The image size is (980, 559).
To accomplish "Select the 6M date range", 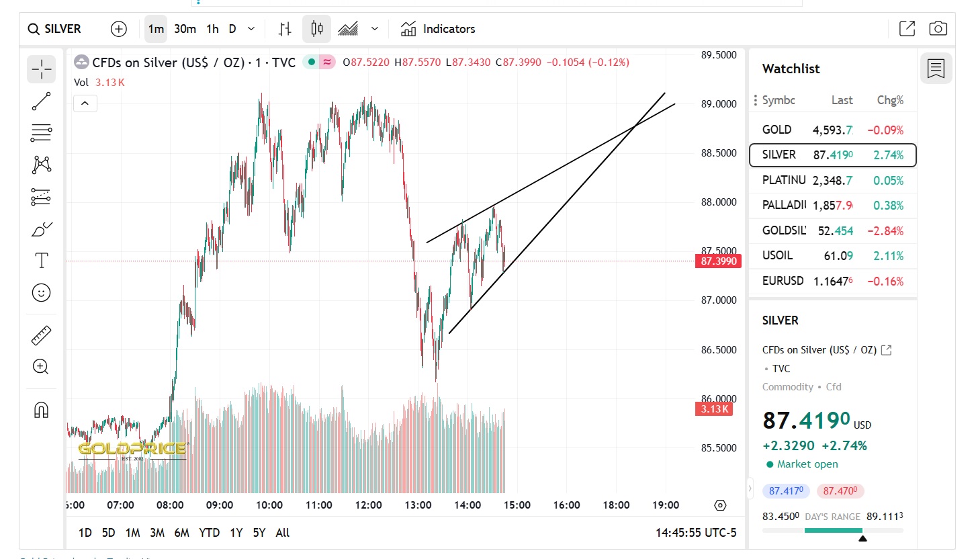I will pos(182,533).
